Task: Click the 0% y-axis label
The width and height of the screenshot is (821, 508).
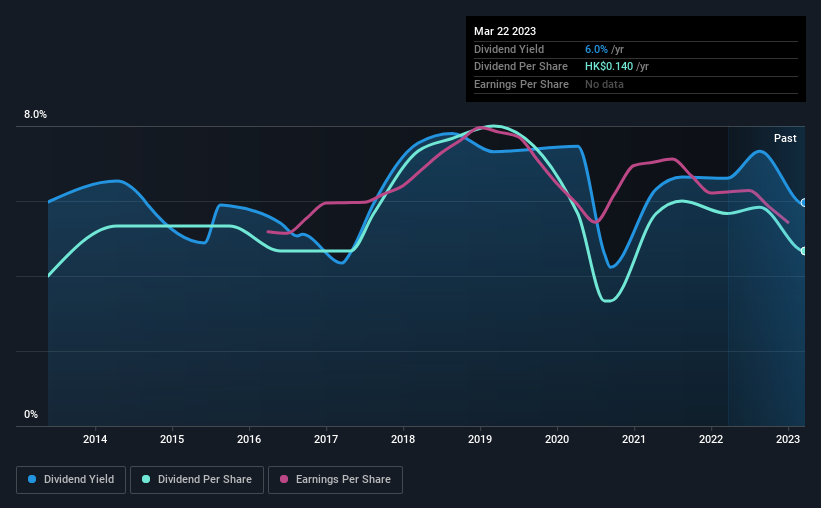Action: [x=31, y=415]
